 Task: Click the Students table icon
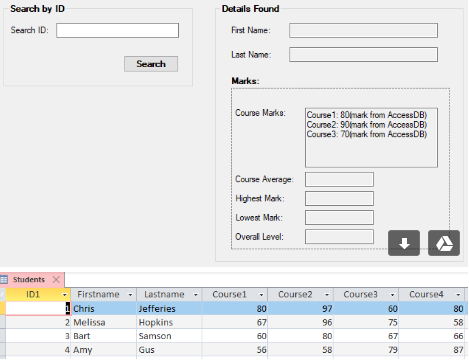pyautogui.click(x=4, y=279)
